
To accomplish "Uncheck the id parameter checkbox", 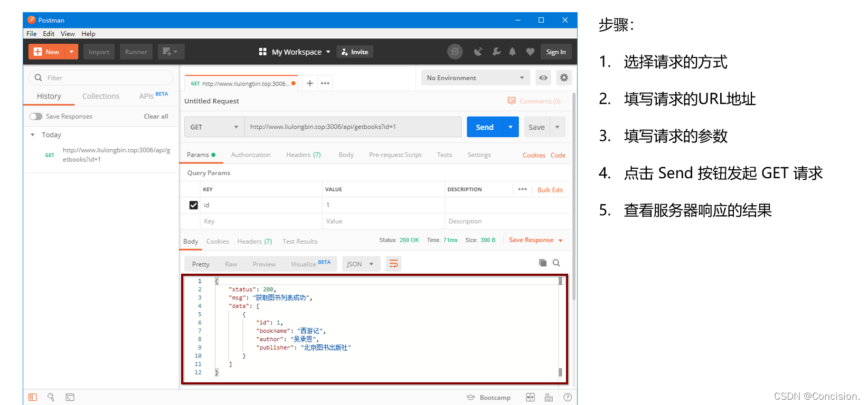I will click(194, 205).
